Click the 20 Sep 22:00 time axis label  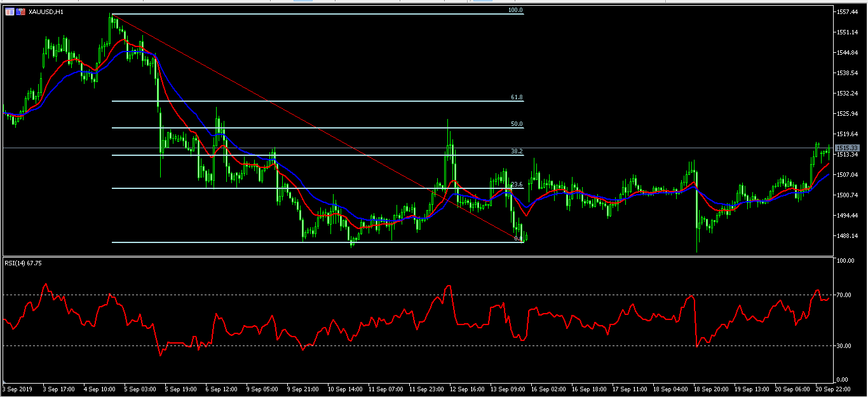(834, 388)
